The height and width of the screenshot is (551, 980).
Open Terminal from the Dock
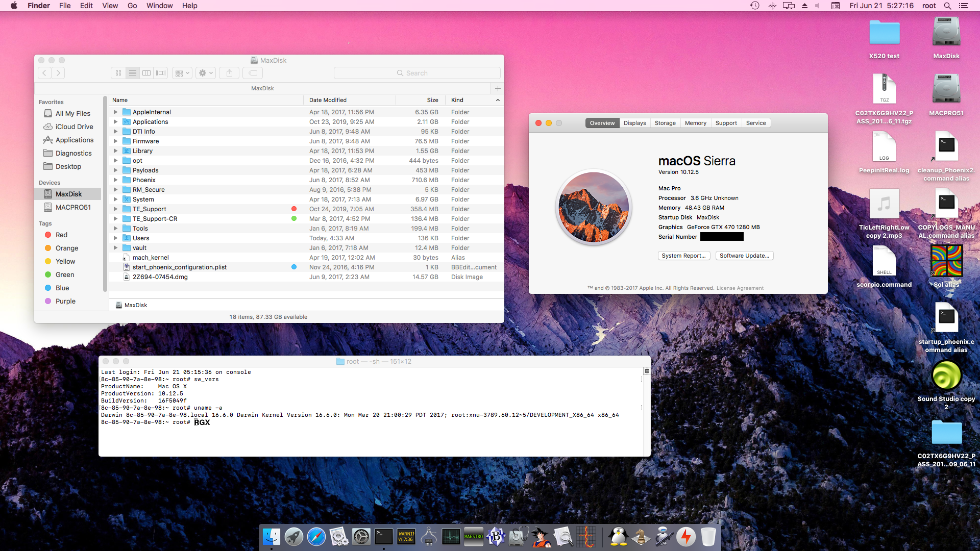click(x=384, y=537)
